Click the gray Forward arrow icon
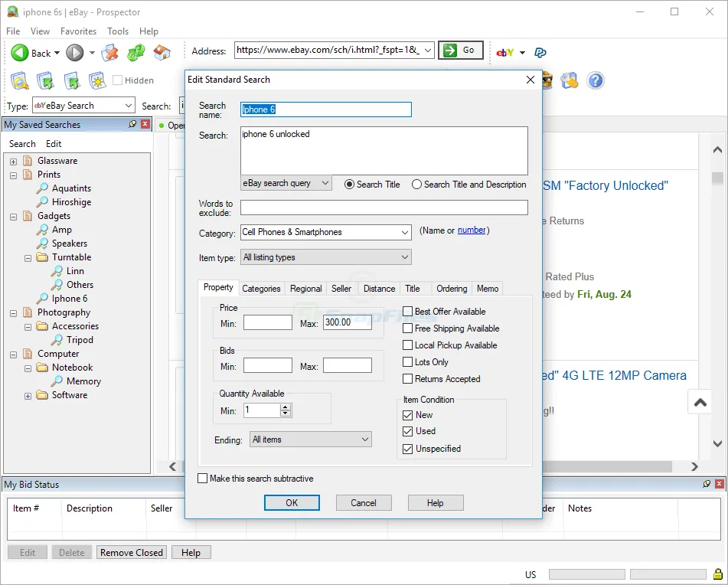The image size is (728, 585). 74,53
